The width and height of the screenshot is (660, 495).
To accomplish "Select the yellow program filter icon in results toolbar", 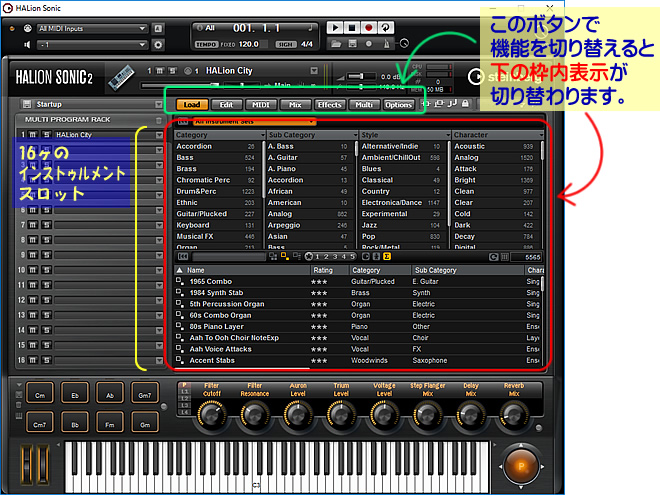I will [x=285, y=256].
